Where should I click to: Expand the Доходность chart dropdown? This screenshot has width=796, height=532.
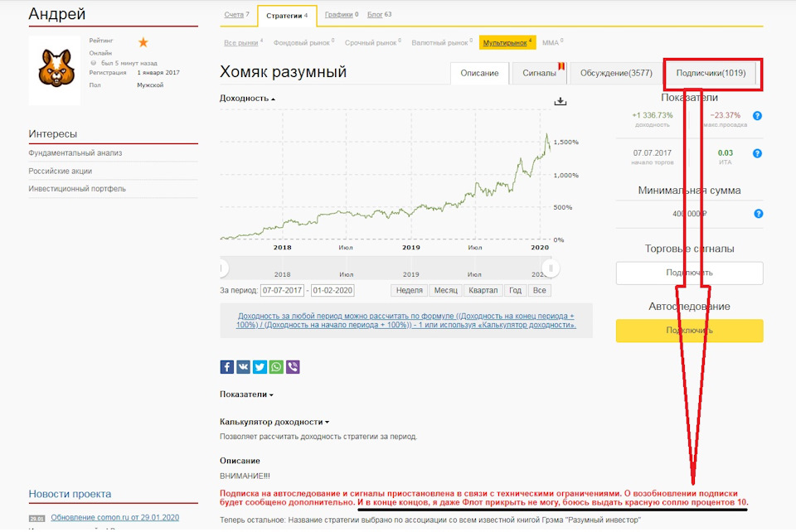pyautogui.click(x=247, y=99)
